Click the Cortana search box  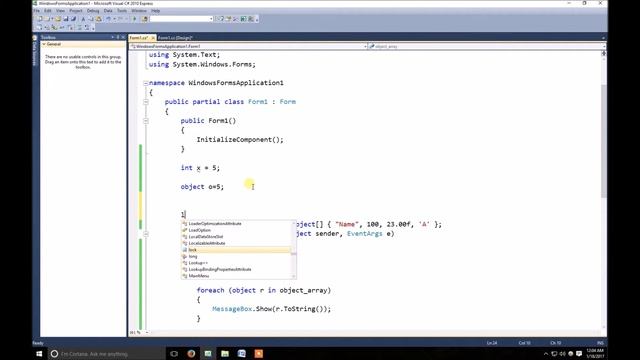106,353
